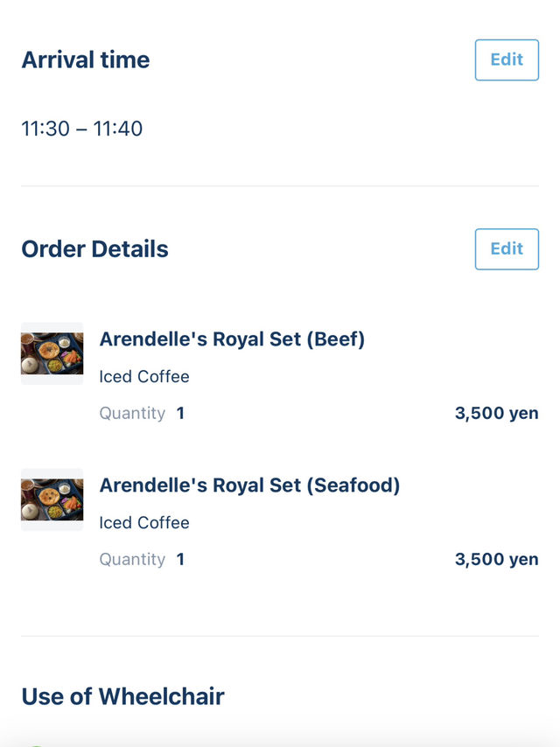
Task: Click the green wheelchair option indicator
Action: 36,745
